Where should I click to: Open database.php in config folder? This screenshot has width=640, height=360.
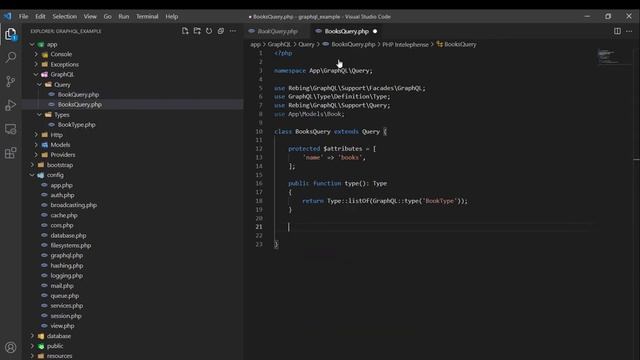[68, 235]
